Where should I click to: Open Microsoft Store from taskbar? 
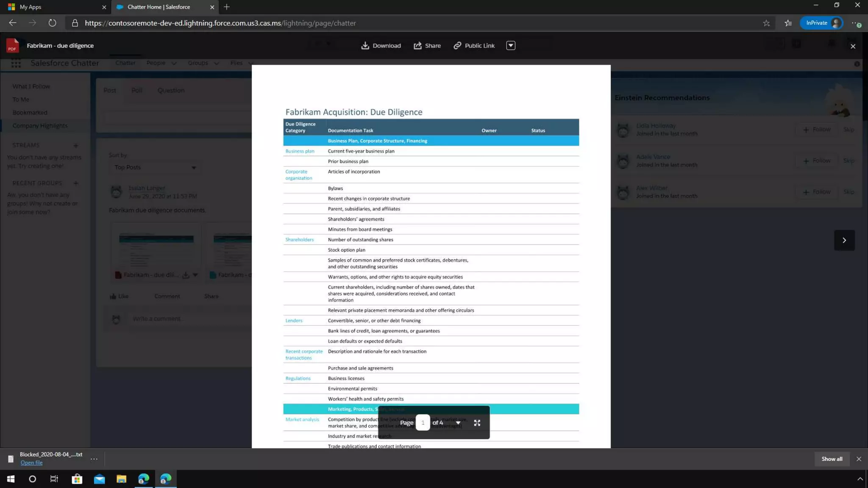tap(77, 479)
